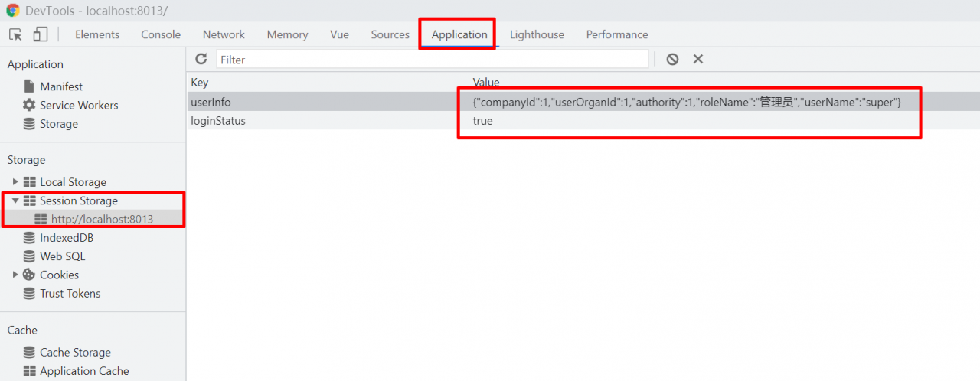Image resolution: width=980 pixels, height=381 pixels.
Task: Switch to the Vue tab
Action: pyautogui.click(x=339, y=34)
